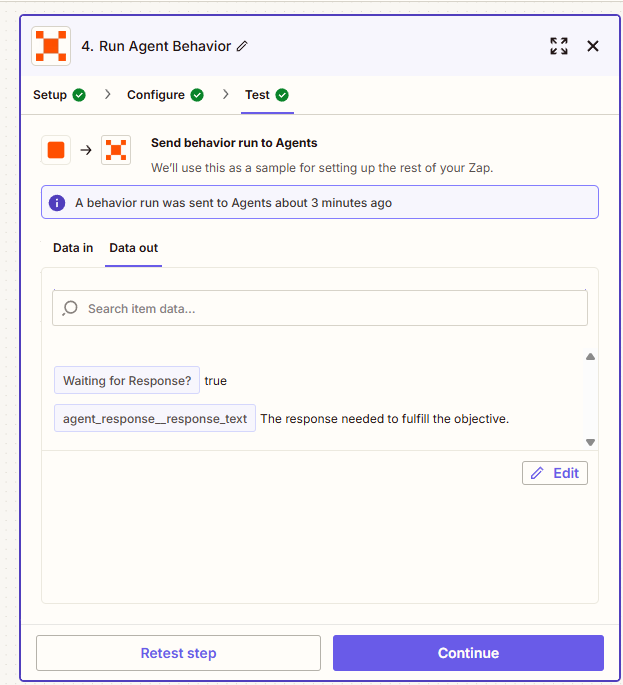Expand the step panel to full screen
Image resolution: width=623 pixels, height=685 pixels.
(559, 46)
